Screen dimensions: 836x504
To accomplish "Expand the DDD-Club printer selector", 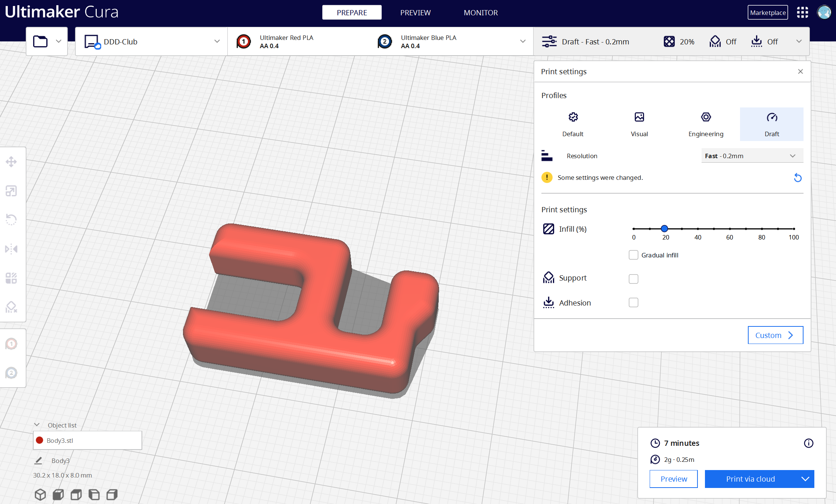I will (x=151, y=41).
